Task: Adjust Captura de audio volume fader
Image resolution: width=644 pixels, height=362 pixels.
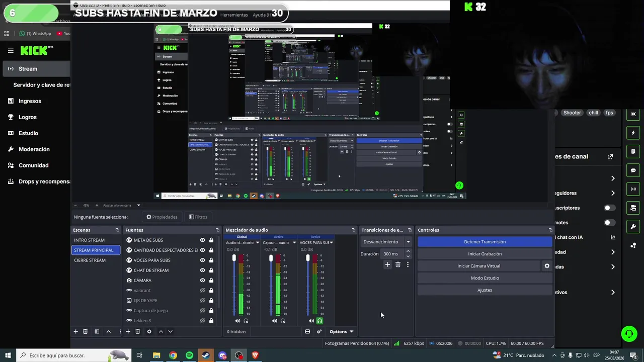Action: (271, 258)
